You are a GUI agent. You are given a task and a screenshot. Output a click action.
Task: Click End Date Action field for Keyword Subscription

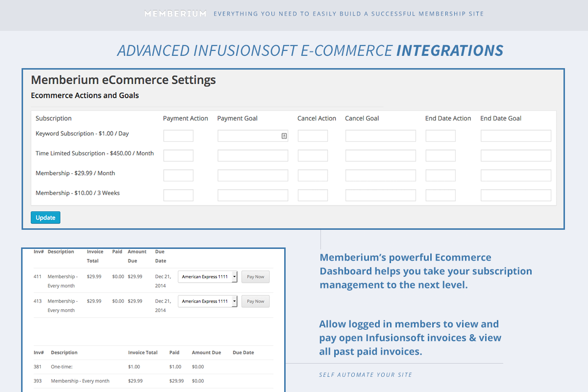click(x=441, y=136)
